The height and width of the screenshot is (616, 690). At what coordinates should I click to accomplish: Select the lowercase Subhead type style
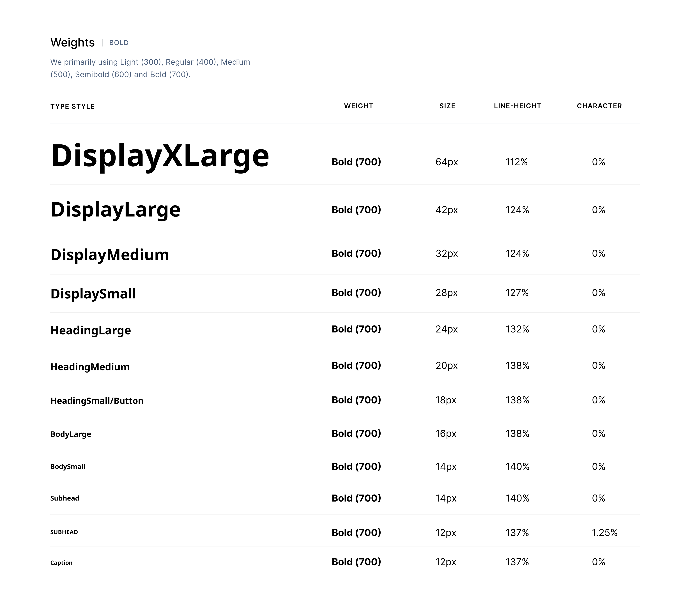[65, 498]
